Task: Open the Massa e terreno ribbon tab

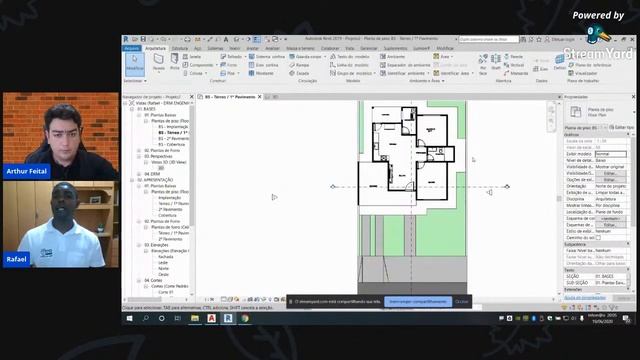Action: pyautogui.click(x=300, y=48)
